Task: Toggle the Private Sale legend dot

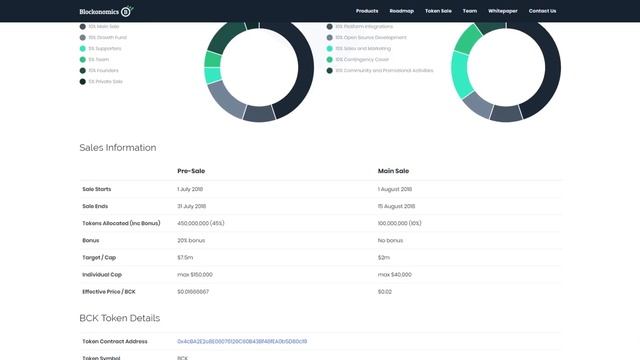Action: pyautogui.click(x=82, y=82)
